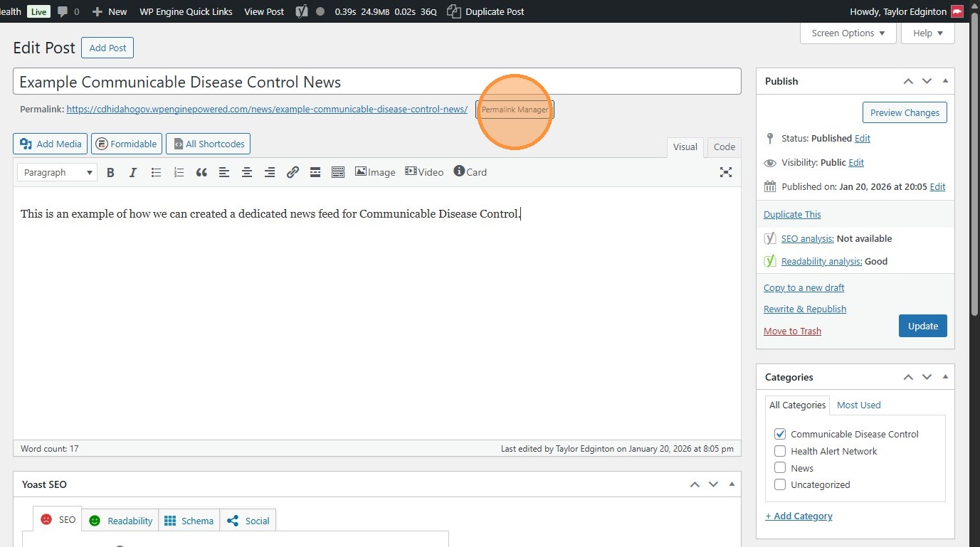Align text center
The height and width of the screenshot is (547, 980).
coord(247,172)
